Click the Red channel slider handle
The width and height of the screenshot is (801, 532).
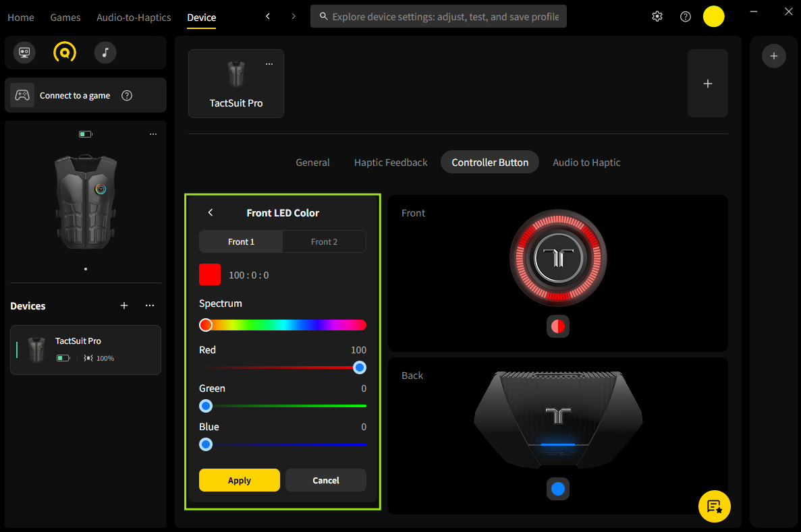(360, 367)
